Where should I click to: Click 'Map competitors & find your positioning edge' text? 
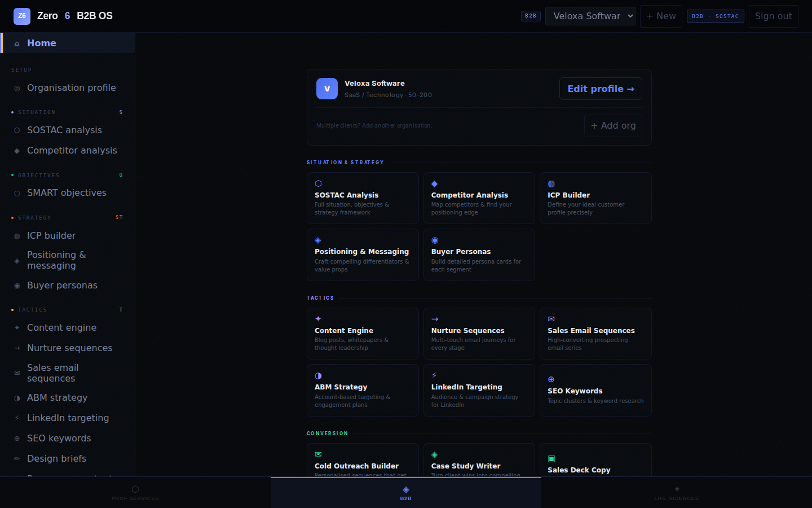click(x=471, y=208)
